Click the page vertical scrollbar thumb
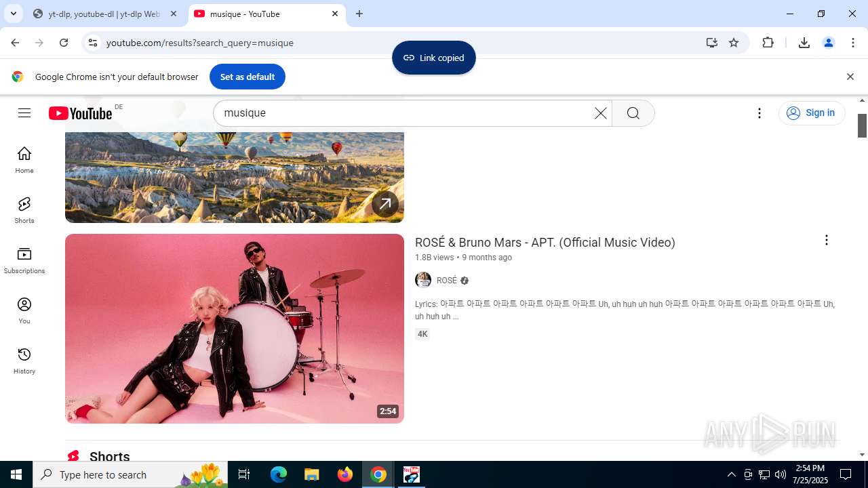Viewport: 868px width, 488px height. click(863, 125)
